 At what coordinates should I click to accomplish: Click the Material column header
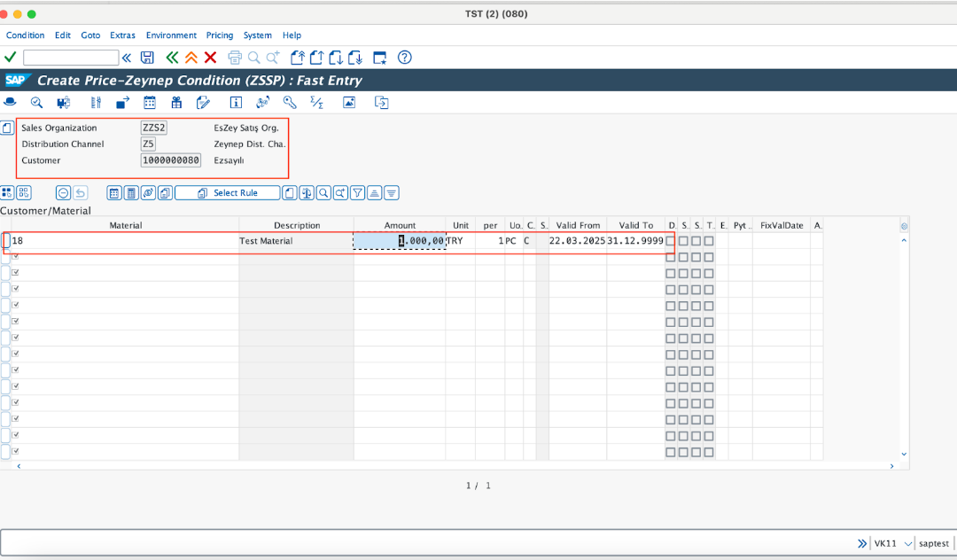(125, 225)
